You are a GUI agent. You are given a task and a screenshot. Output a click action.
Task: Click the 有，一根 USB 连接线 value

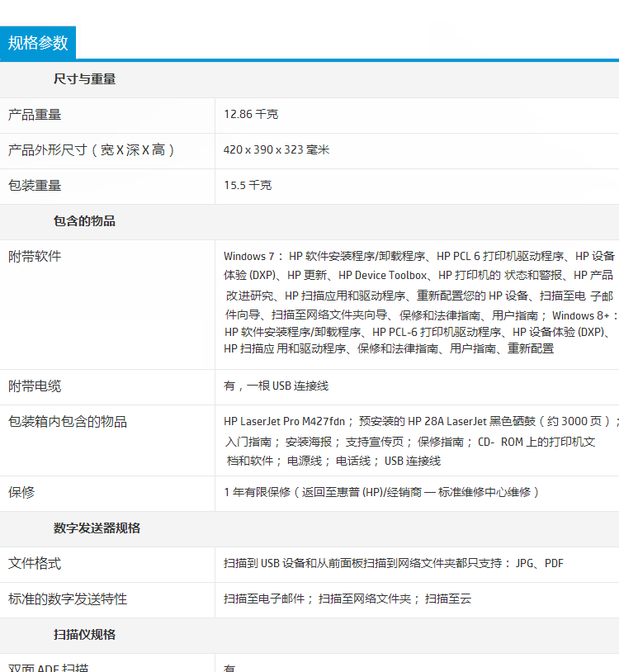coord(276,386)
